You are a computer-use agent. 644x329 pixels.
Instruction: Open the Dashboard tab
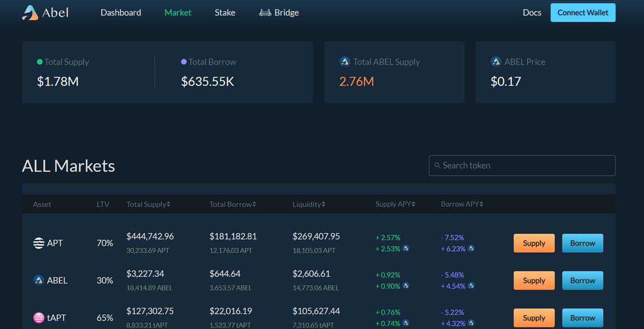(121, 13)
